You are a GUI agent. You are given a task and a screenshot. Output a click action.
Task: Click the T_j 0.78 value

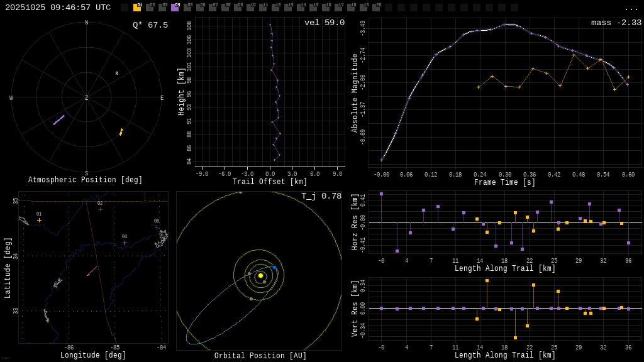point(321,196)
